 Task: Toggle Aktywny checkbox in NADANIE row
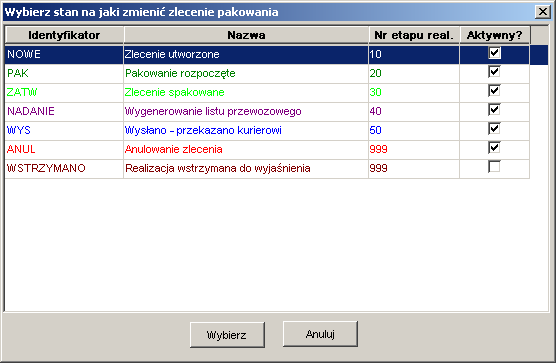[494, 110]
